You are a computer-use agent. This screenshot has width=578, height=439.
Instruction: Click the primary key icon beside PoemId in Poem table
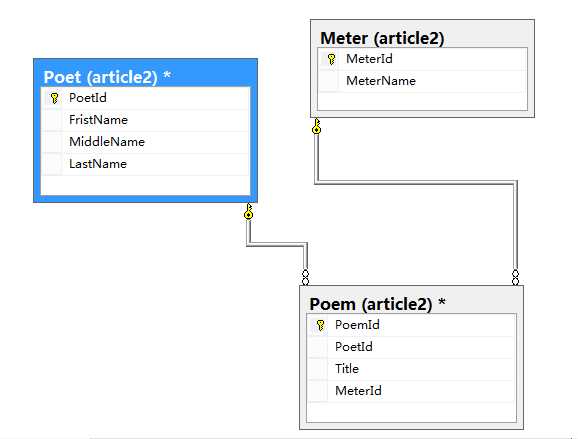coord(320,325)
